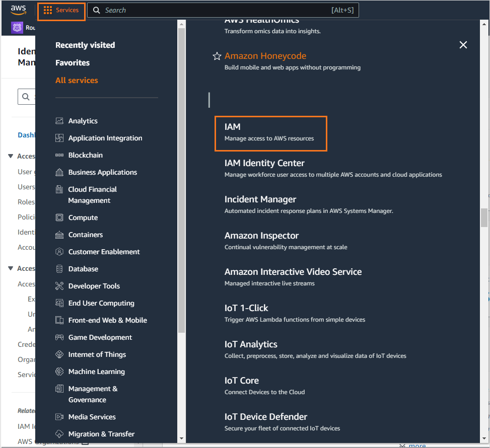490x448 pixels.
Task: Click the Media Services category icon
Action: (59, 417)
